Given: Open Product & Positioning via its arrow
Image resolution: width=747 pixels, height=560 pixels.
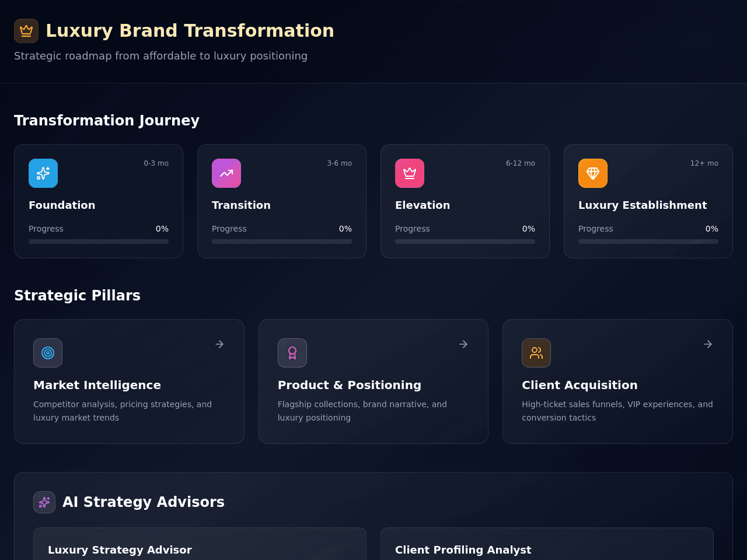Looking at the screenshot, I should [463, 344].
